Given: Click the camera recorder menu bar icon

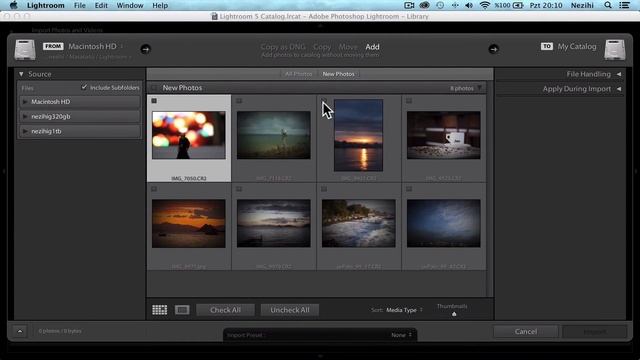Looking at the screenshot, I should 409,5.
